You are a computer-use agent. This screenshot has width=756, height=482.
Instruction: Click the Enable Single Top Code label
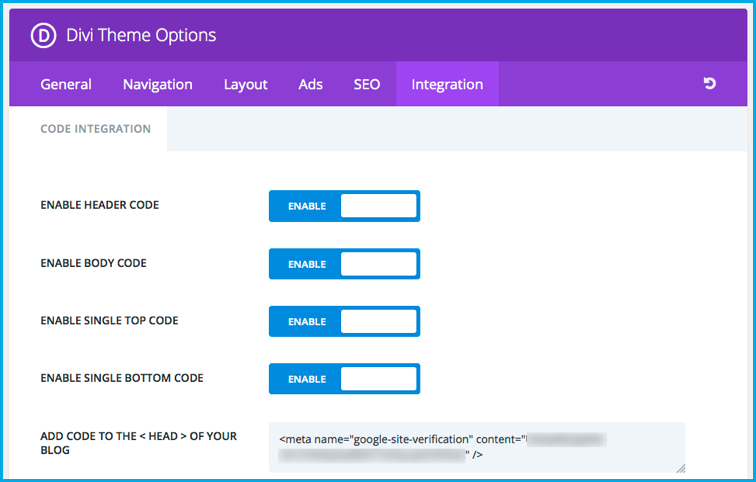point(109,321)
